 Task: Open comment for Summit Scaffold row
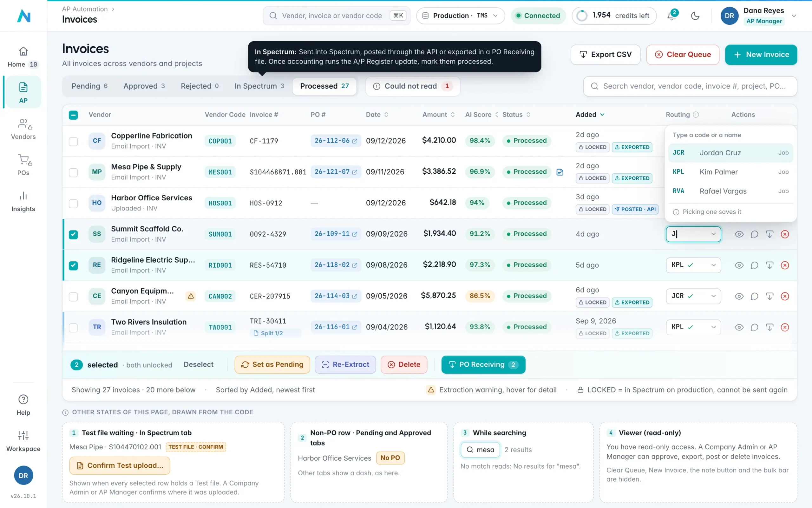[x=754, y=234]
